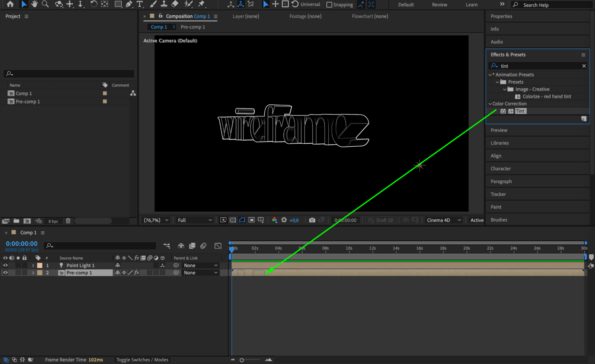The image size is (595, 364).
Task: Open the Full resolution dropdown
Action: 195,220
